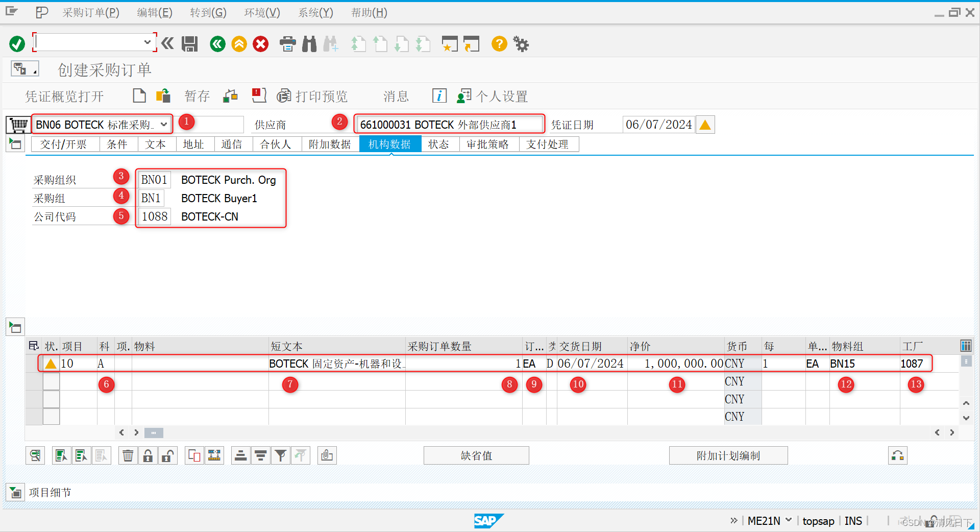980x532 pixels.
Task: Open the command field dropdown arrow
Action: (147, 42)
